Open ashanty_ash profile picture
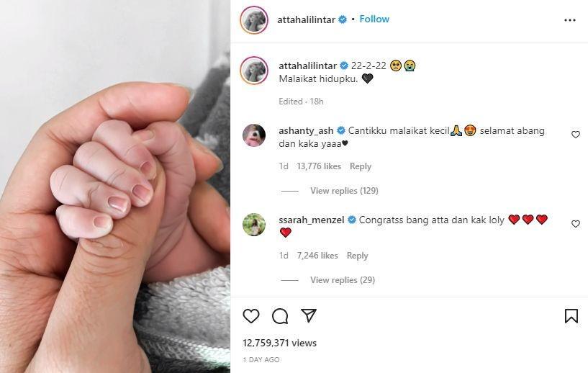This screenshot has width=588, height=373. pyautogui.click(x=254, y=135)
